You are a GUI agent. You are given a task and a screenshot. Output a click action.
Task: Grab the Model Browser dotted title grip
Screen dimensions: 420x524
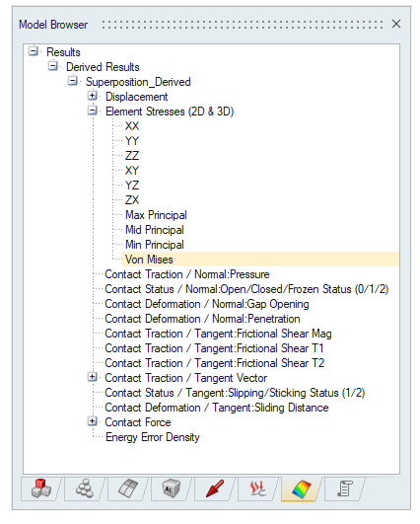click(243, 25)
